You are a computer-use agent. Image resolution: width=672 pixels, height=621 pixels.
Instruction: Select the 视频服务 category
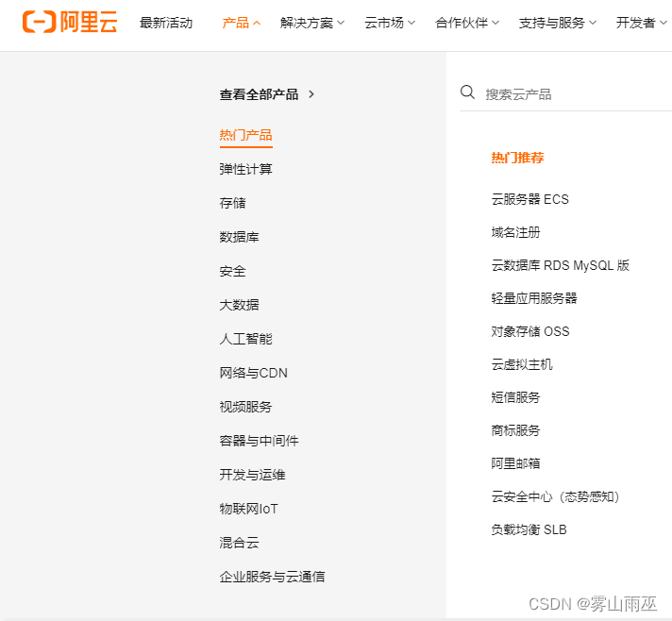[246, 407]
